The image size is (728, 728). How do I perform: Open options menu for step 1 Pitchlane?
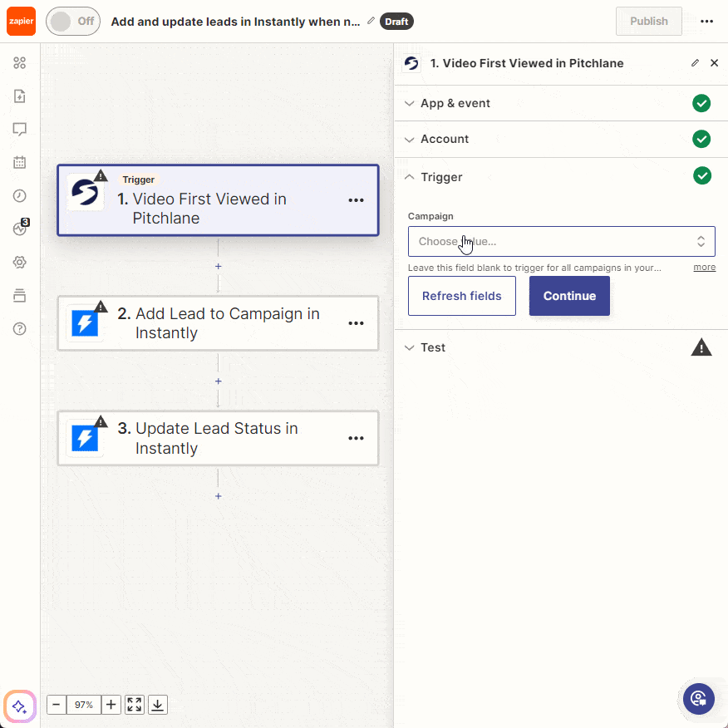pos(356,200)
